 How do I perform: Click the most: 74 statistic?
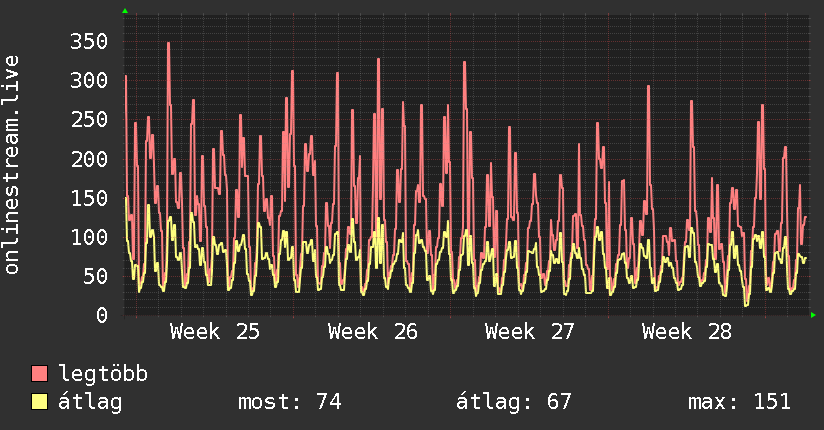coord(290,402)
